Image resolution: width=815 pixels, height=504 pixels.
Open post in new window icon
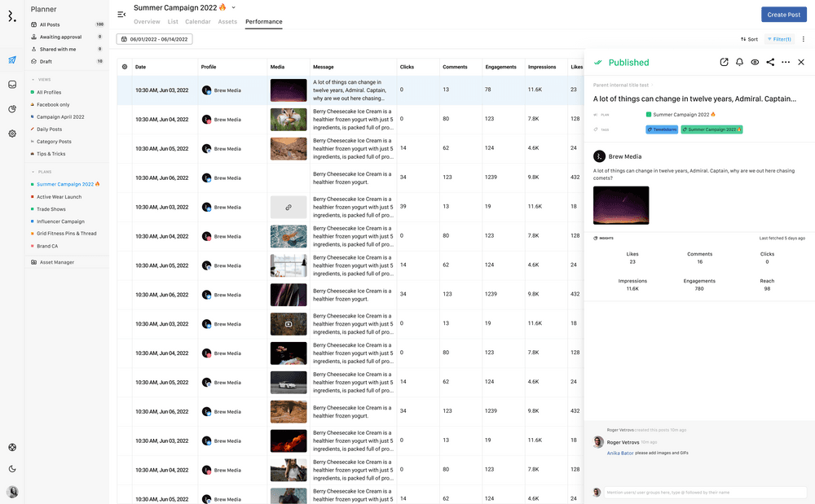click(x=724, y=62)
